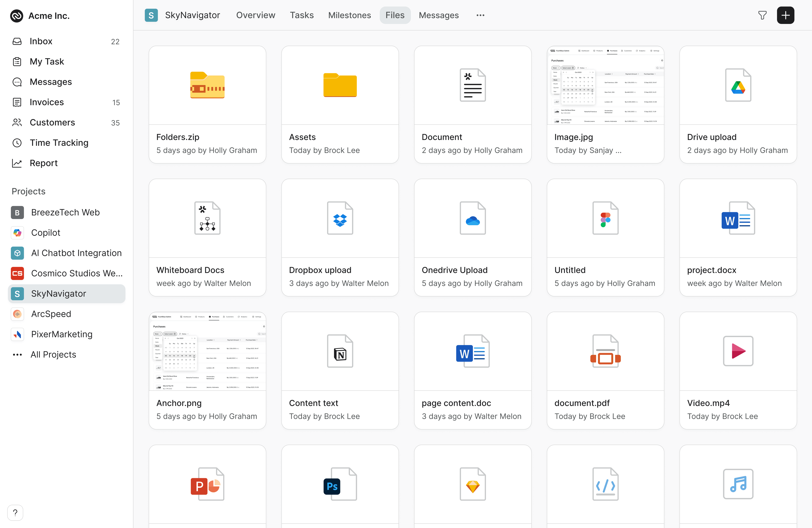Switch to the Milestones tab

(x=349, y=15)
